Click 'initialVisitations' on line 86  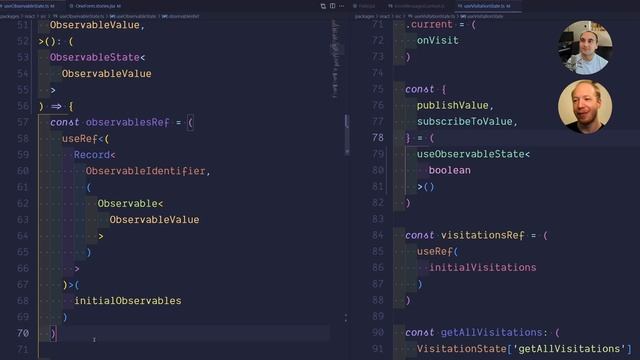(x=482, y=267)
